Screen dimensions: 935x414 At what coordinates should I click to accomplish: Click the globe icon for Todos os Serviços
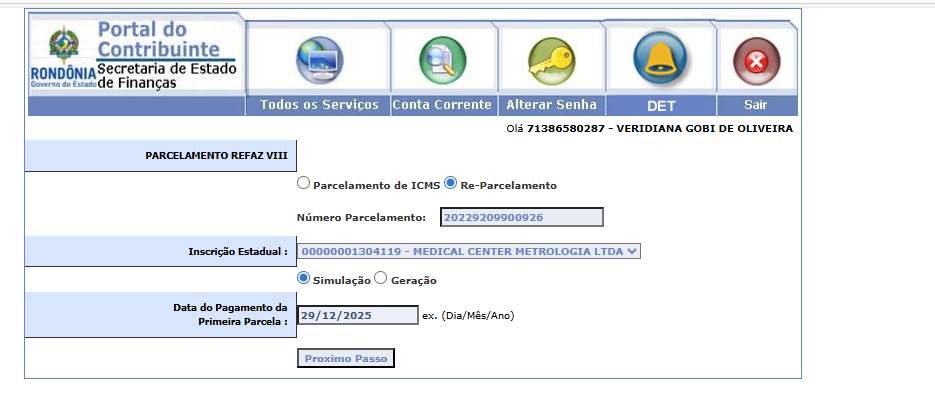pos(319,60)
